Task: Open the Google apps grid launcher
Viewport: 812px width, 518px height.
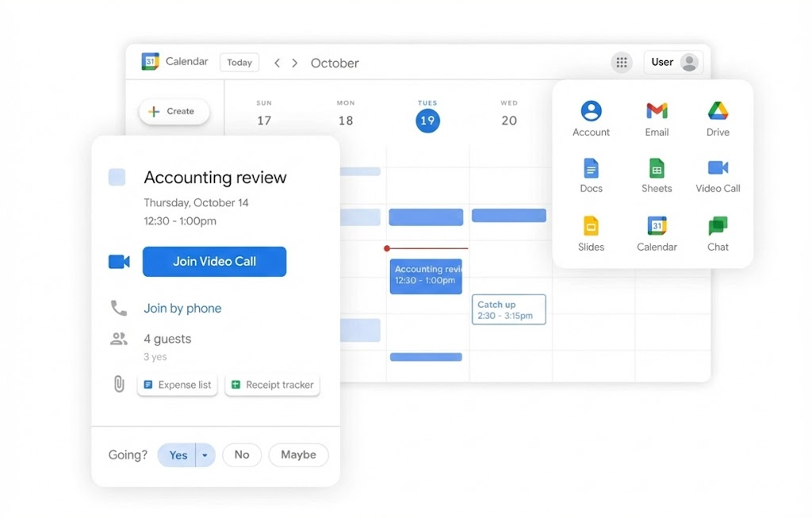Action: click(622, 63)
